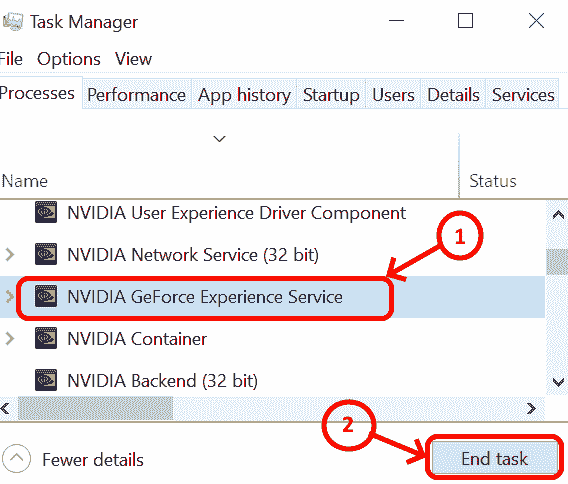Click the vertical scrollbar down arrow

[558, 381]
